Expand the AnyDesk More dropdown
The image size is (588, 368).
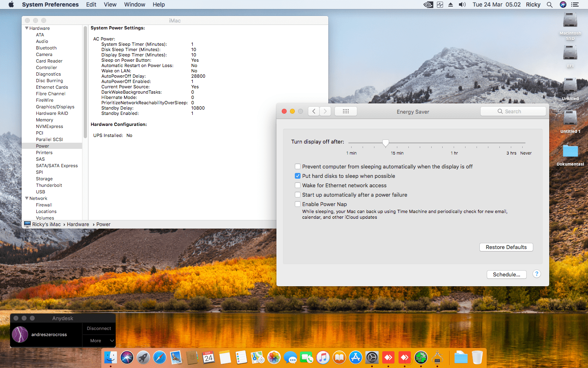99,341
